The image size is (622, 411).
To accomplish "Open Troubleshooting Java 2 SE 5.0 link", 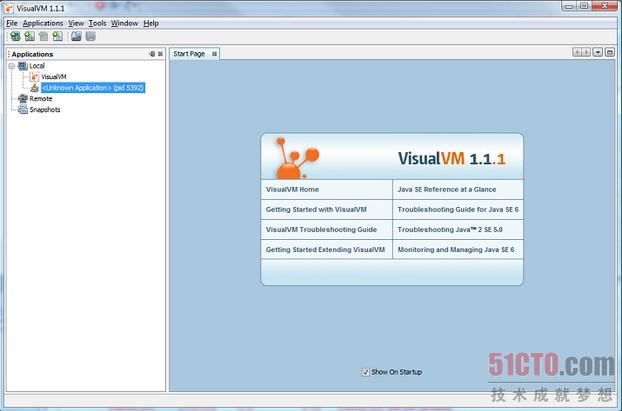I will coord(450,230).
